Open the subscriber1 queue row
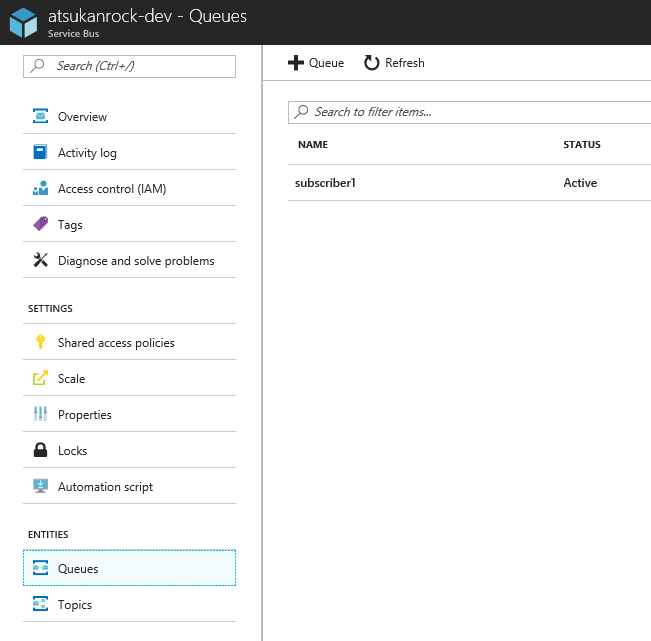The width and height of the screenshot is (651, 641). 470,183
